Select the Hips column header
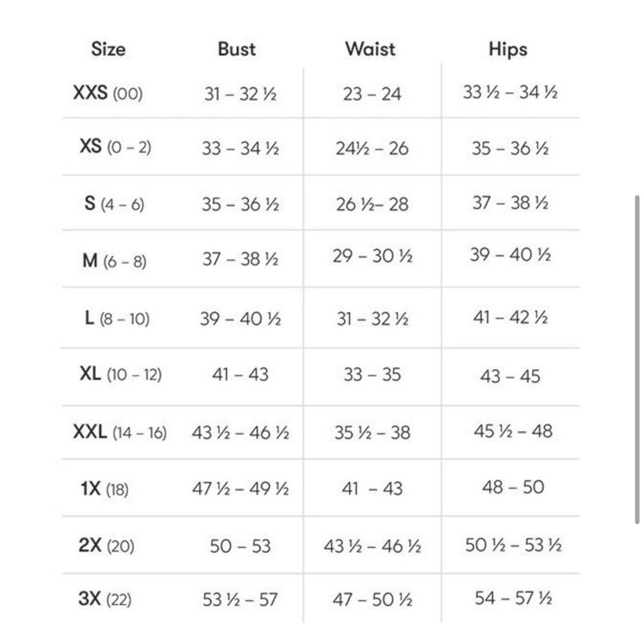Screen dimensions: 644x644 coord(508,49)
